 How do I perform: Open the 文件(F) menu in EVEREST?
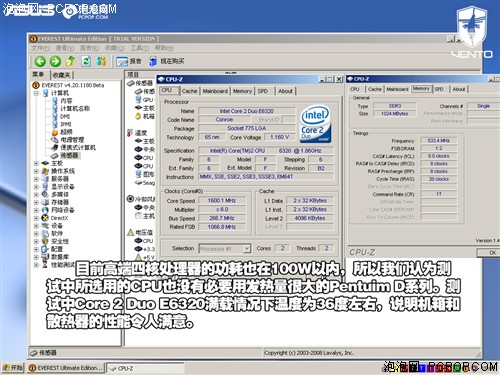40,48
